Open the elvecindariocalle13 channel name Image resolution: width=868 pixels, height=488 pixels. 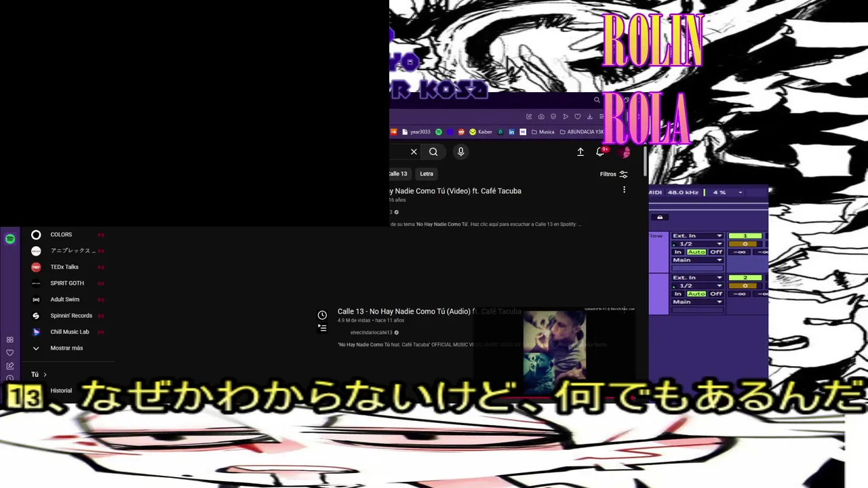tap(371, 333)
